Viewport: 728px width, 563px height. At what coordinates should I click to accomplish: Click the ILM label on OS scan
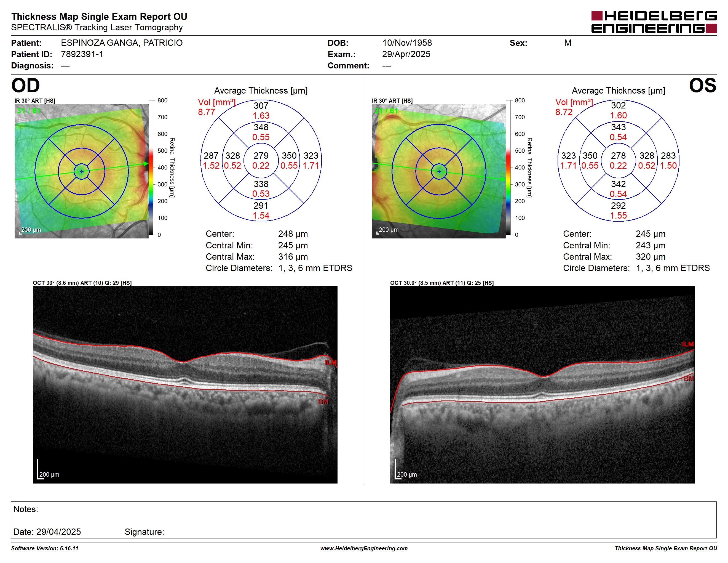click(688, 344)
